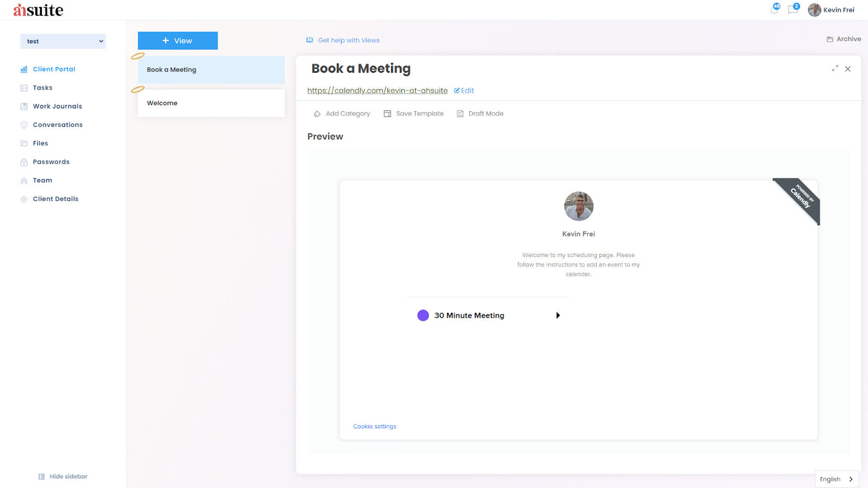Click the Client Details gear icon
This screenshot has width=868, height=488.
click(24, 199)
